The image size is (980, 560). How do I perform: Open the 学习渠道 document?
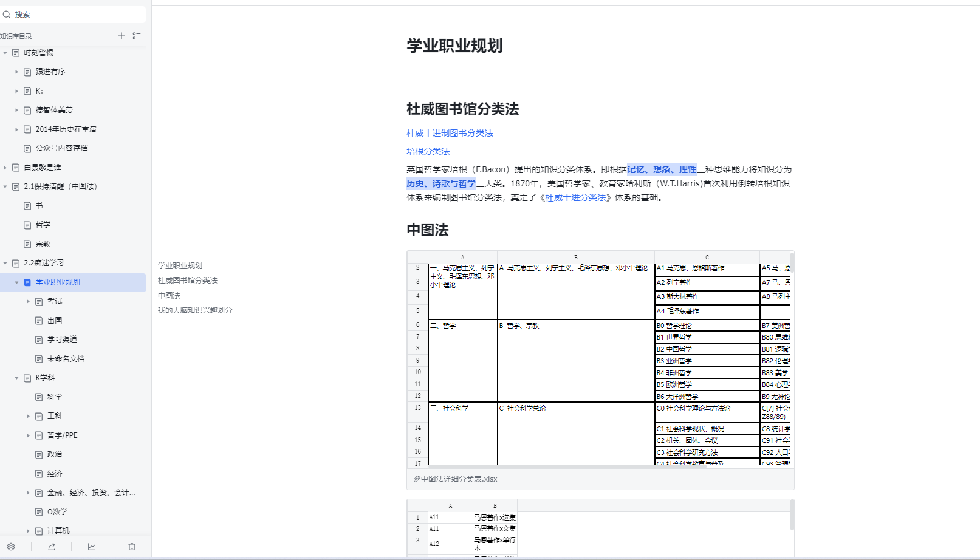tap(62, 340)
